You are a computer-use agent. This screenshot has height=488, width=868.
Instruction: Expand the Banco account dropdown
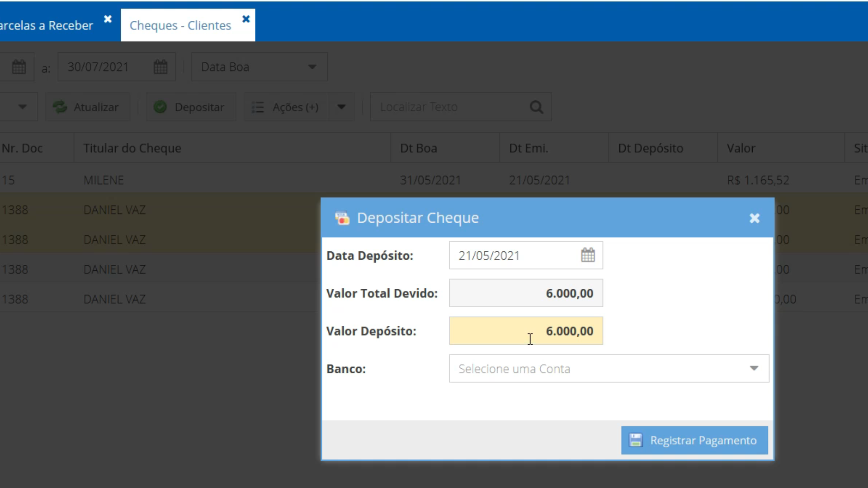[x=754, y=369]
